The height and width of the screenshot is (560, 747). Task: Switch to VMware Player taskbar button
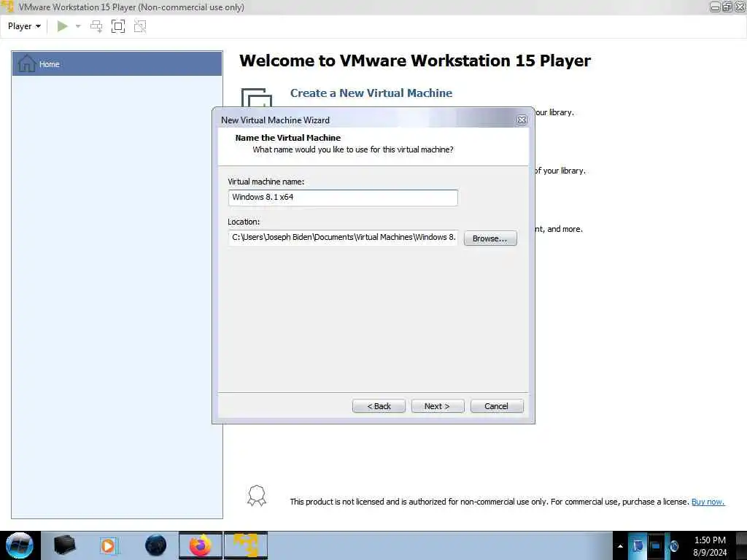tap(246, 545)
